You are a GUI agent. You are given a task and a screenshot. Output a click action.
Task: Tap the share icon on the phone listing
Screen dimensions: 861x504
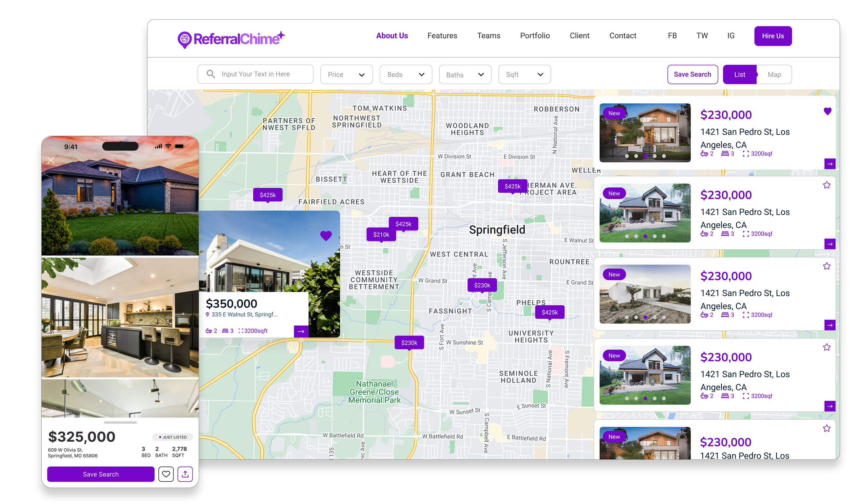point(185,474)
